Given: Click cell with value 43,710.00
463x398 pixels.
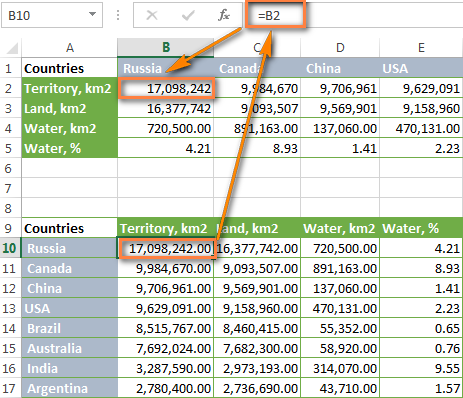Looking at the screenshot, I should click(x=340, y=388).
